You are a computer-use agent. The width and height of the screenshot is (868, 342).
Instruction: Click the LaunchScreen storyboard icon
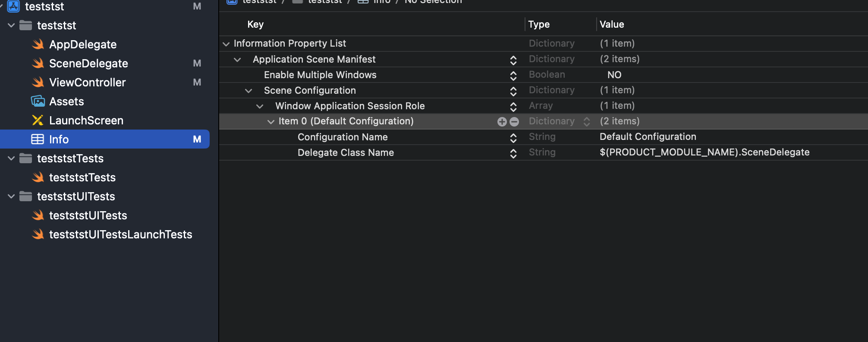(x=38, y=120)
